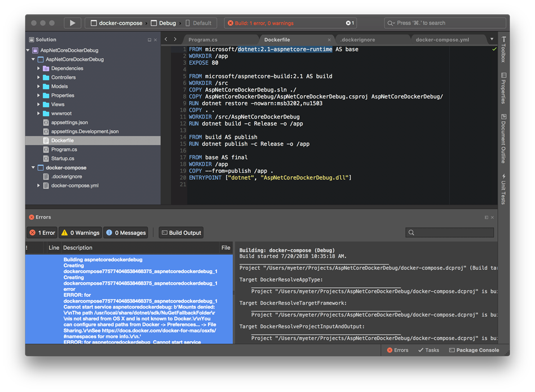Click the docker-compose project icon in tree
Image resolution: width=535 pixels, height=392 pixels.
(x=40, y=168)
